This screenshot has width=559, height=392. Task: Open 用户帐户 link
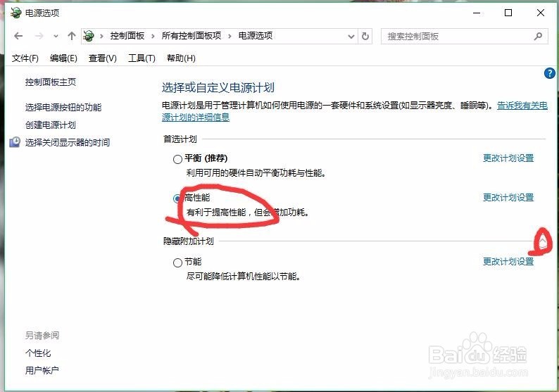[42, 371]
